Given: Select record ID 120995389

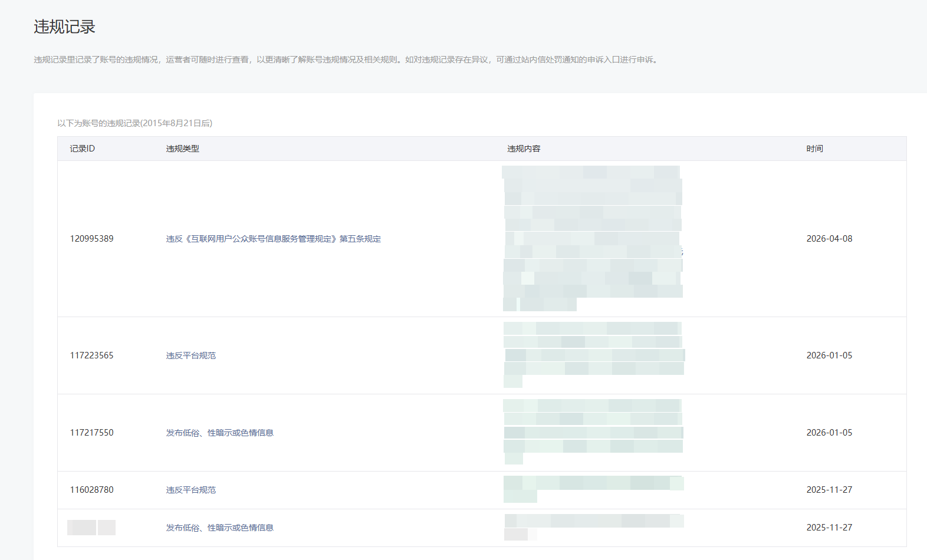Looking at the screenshot, I should pyautogui.click(x=91, y=239).
